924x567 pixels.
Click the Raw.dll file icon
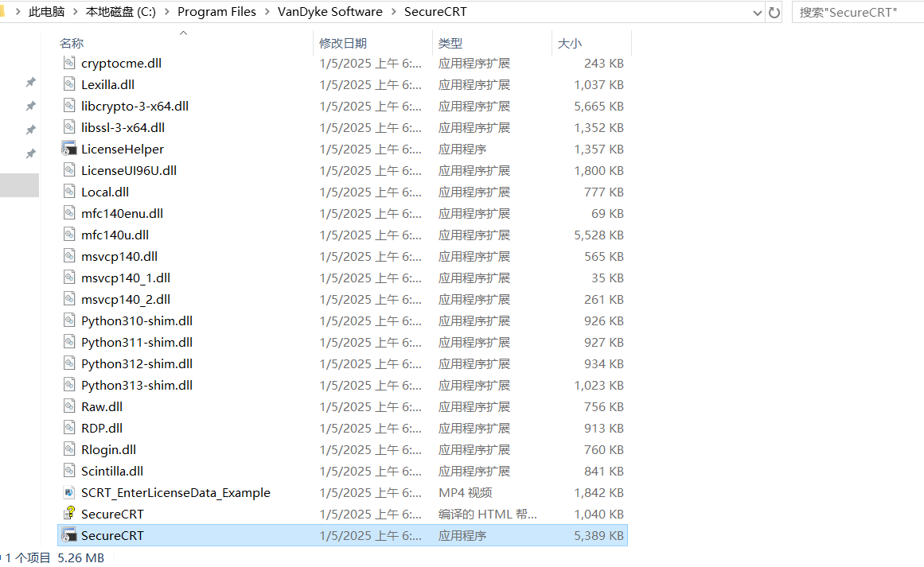click(69, 406)
